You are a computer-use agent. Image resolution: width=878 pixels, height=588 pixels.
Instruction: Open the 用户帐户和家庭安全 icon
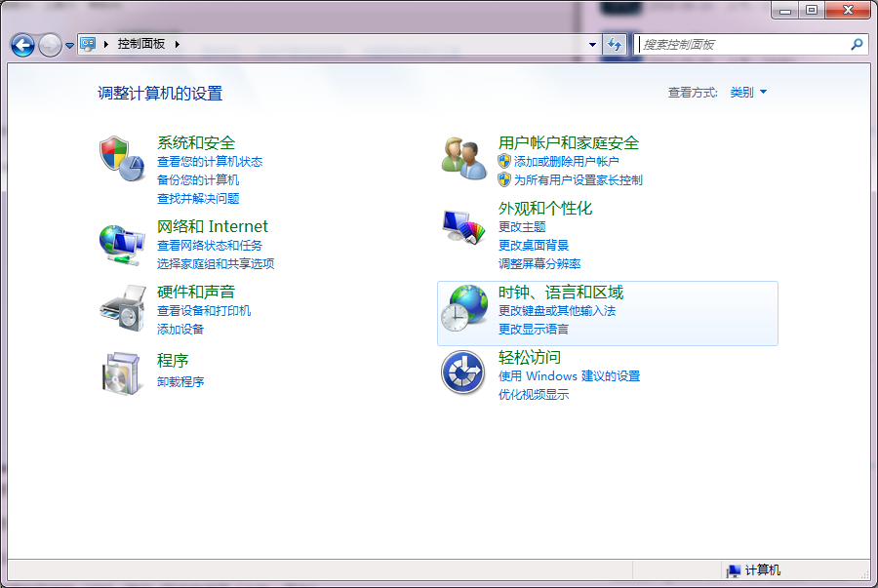462,156
